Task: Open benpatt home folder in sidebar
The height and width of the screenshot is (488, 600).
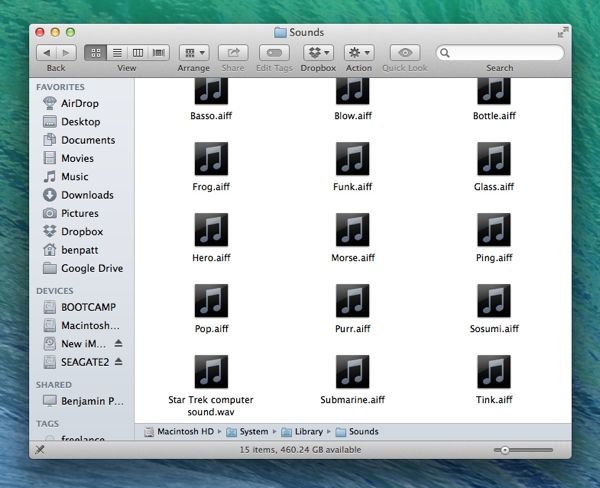Action: 81,250
